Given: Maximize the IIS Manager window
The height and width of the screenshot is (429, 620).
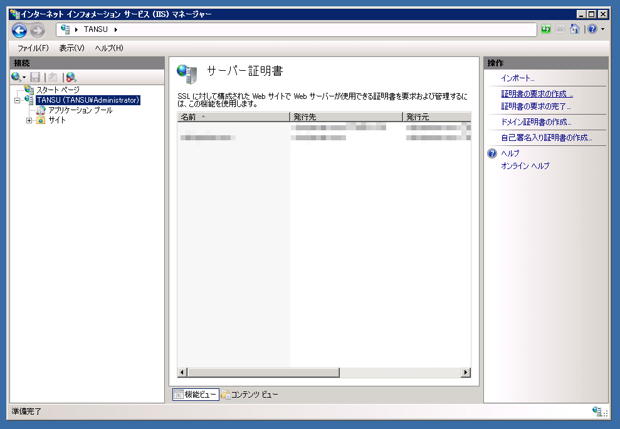Looking at the screenshot, I should [591, 15].
